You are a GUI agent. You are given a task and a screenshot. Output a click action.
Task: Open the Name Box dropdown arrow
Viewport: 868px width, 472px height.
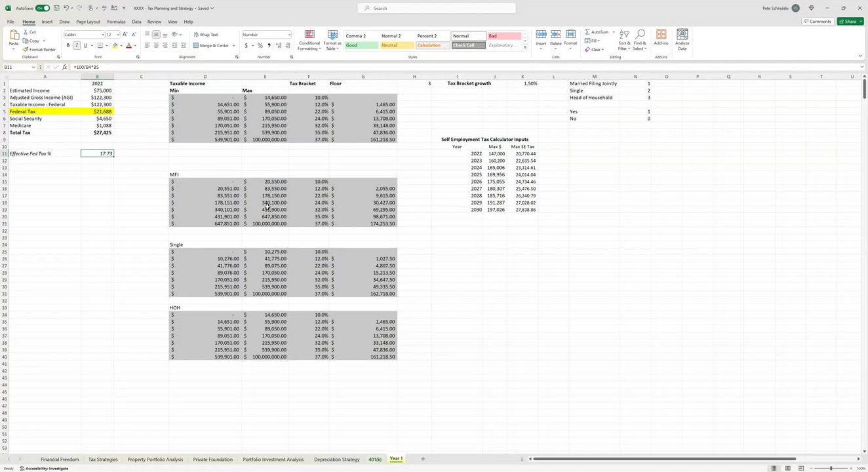33,67
